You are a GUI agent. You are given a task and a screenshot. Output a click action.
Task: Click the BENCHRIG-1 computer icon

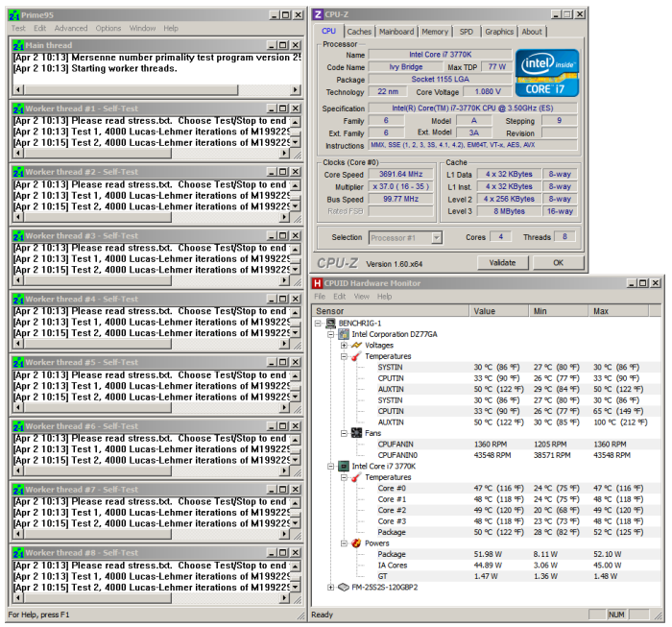pyautogui.click(x=331, y=323)
